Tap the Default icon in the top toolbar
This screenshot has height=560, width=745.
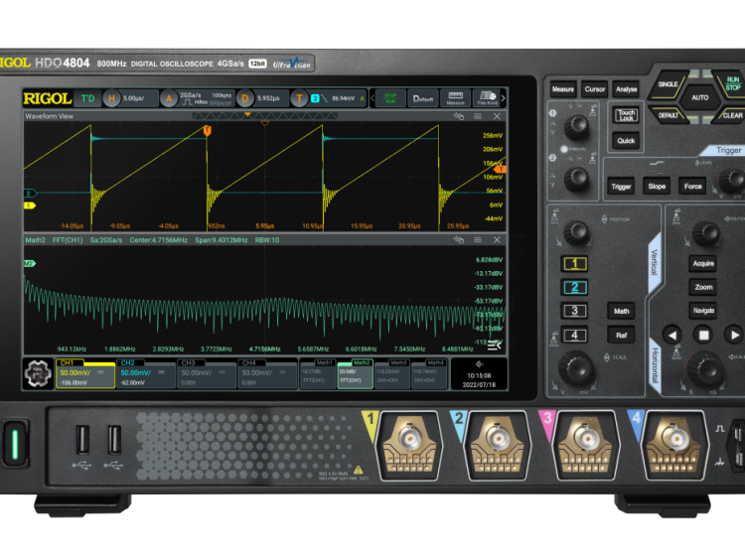423,98
